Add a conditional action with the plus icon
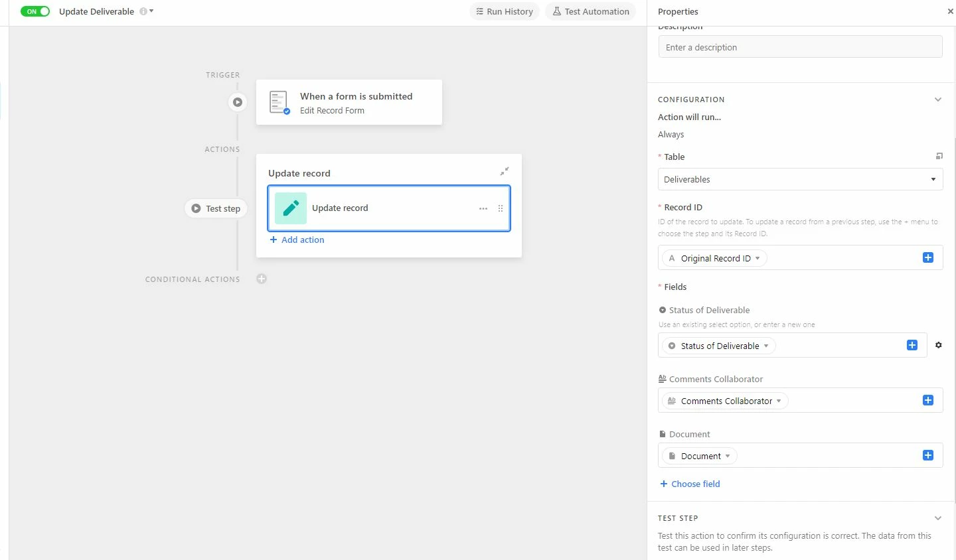956x560 pixels. tap(262, 279)
